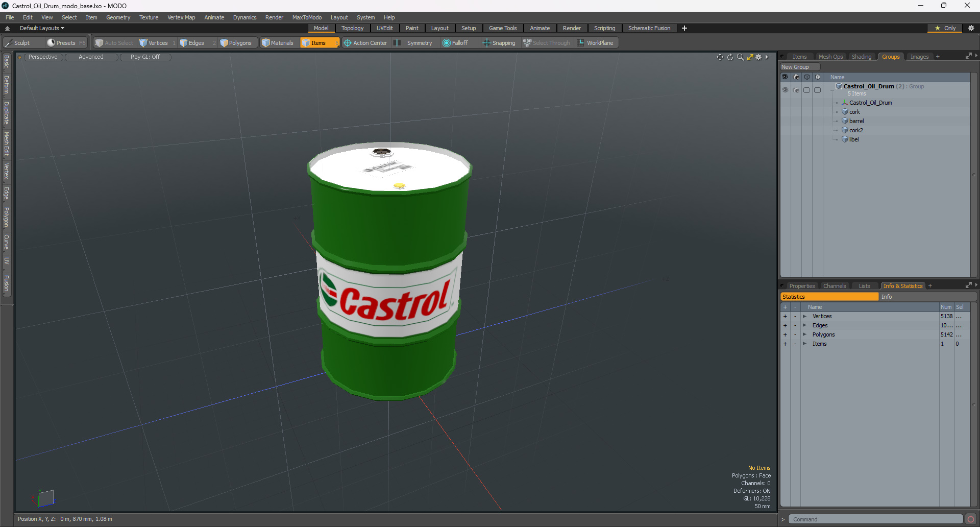The width and height of the screenshot is (980, 527).
Task: Switch to Vertices selection mode
Action: [158, 43]
